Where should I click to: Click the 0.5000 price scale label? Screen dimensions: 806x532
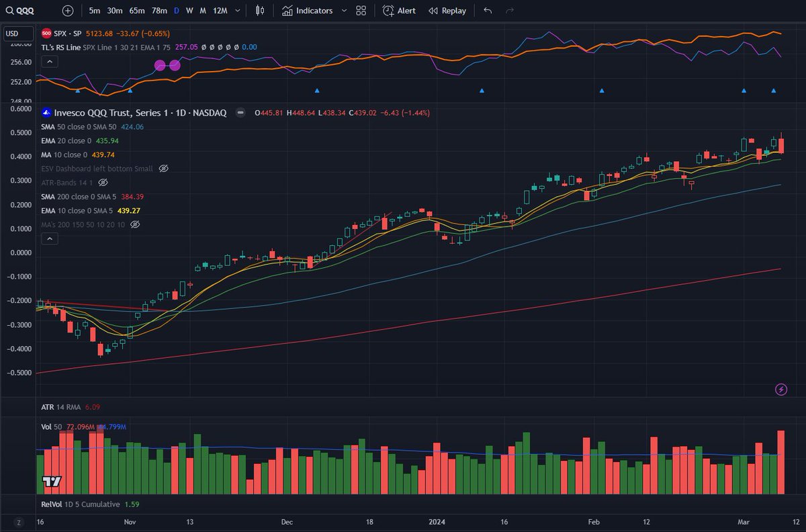(x=20, y=132)
